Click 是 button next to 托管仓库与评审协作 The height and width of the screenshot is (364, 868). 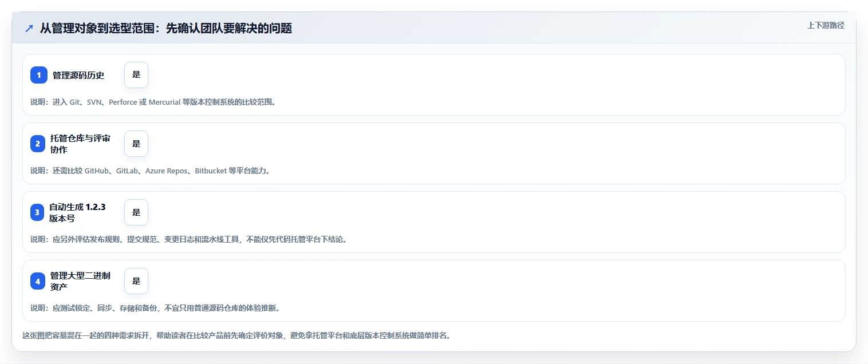tap(136, 144)
